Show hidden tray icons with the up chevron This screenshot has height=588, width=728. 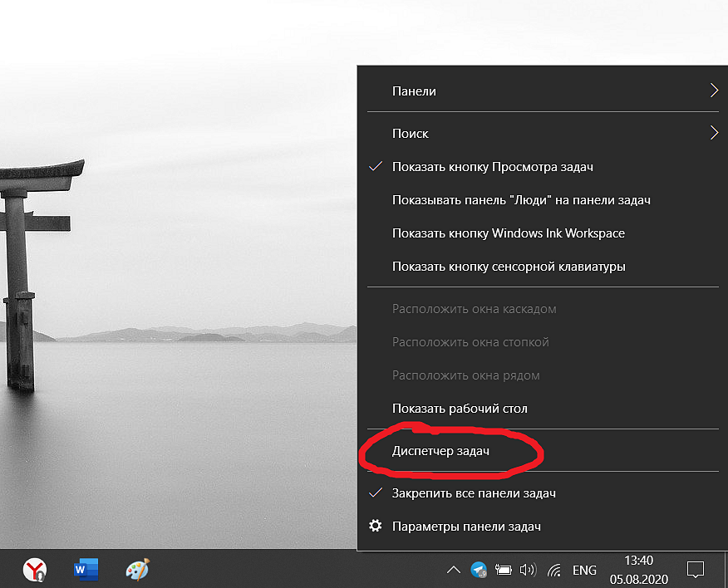(x=454, y=570)
